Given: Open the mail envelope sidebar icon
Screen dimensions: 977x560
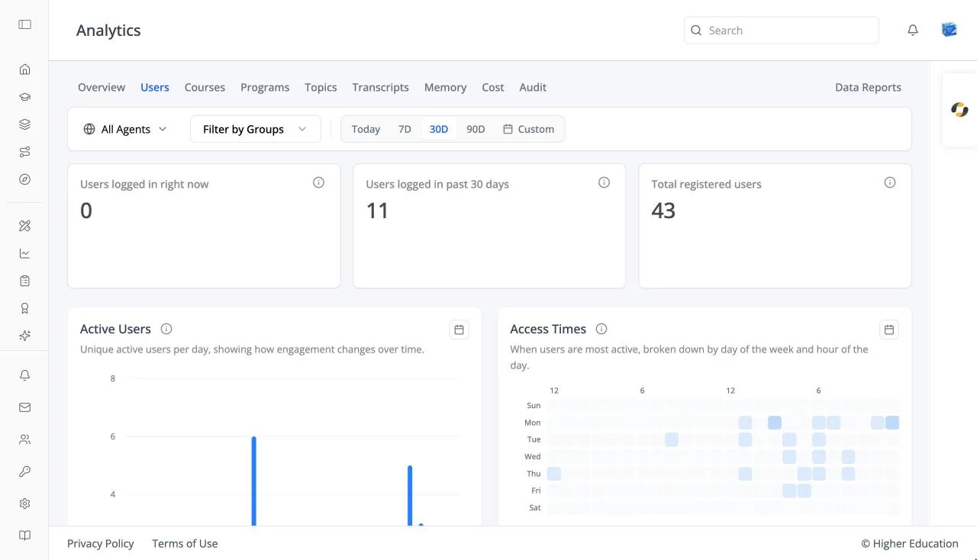Looking at the screenshot, I should coord(24,407).
